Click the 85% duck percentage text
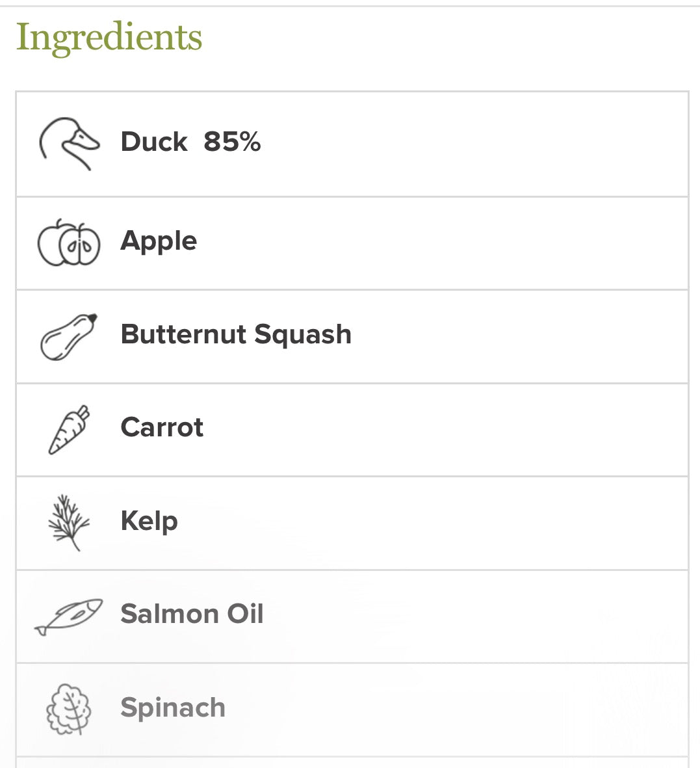 tap(232, 142)
